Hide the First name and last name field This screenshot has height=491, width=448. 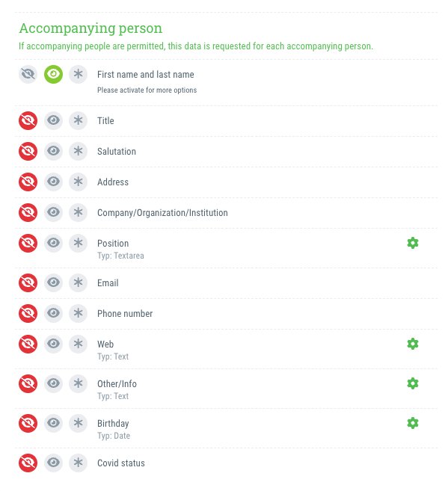point(28,74)
